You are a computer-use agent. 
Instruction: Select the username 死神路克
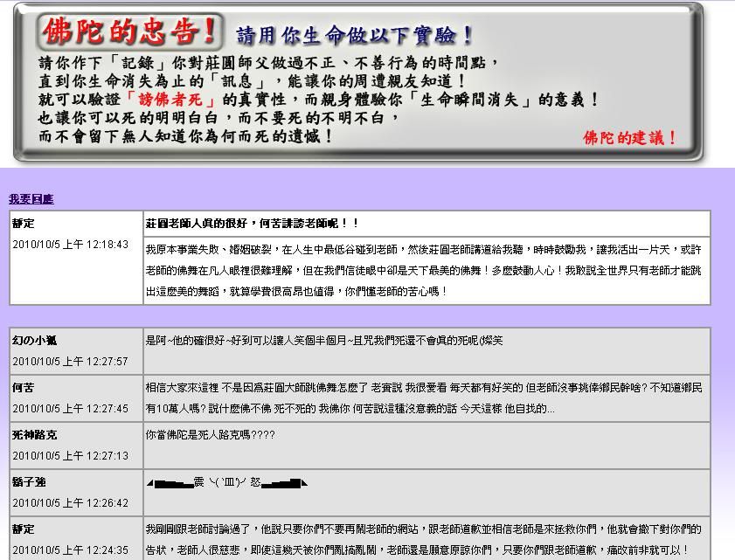coord(35,435)
